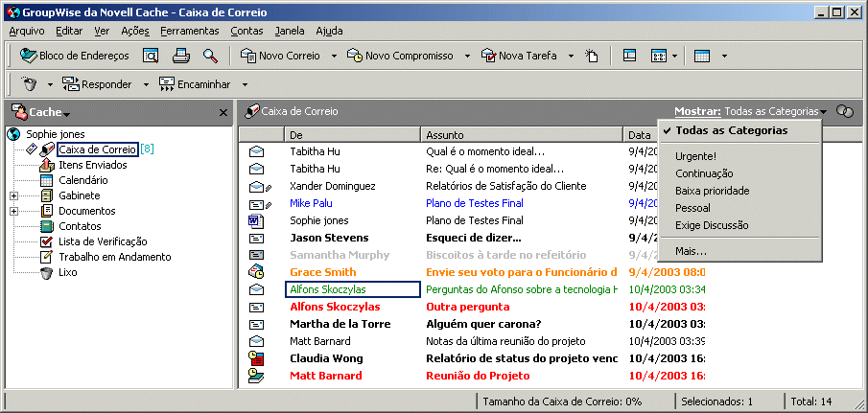
Task: Click the new document icon after Nova Tarefa
Action: pyautogui.click(x=592, y=56)
